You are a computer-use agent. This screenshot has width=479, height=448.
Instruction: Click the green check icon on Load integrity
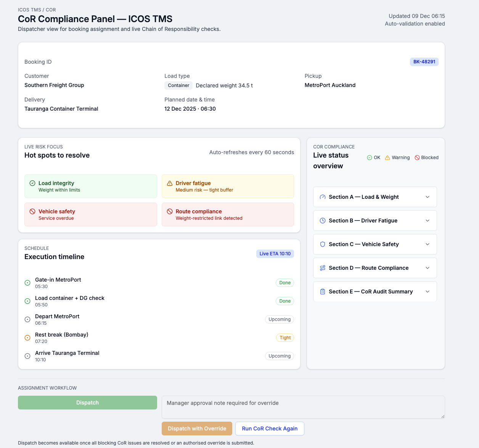coord(32,184)
